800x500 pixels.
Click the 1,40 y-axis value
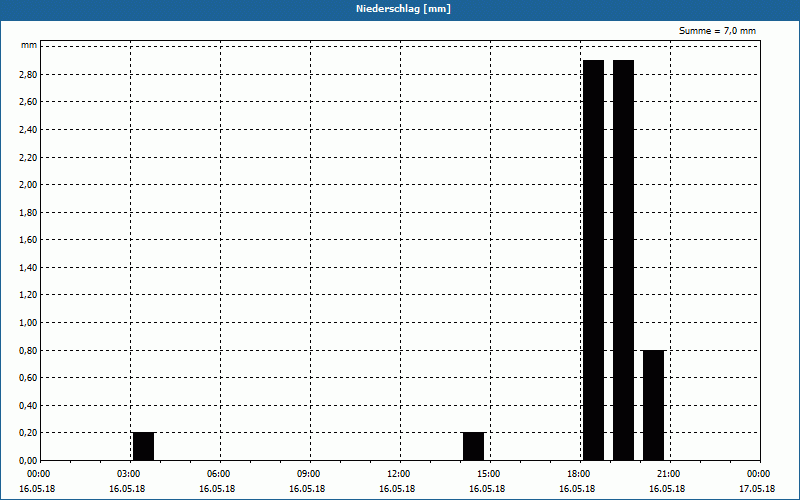pyautogui.click(x=28, y=267)
